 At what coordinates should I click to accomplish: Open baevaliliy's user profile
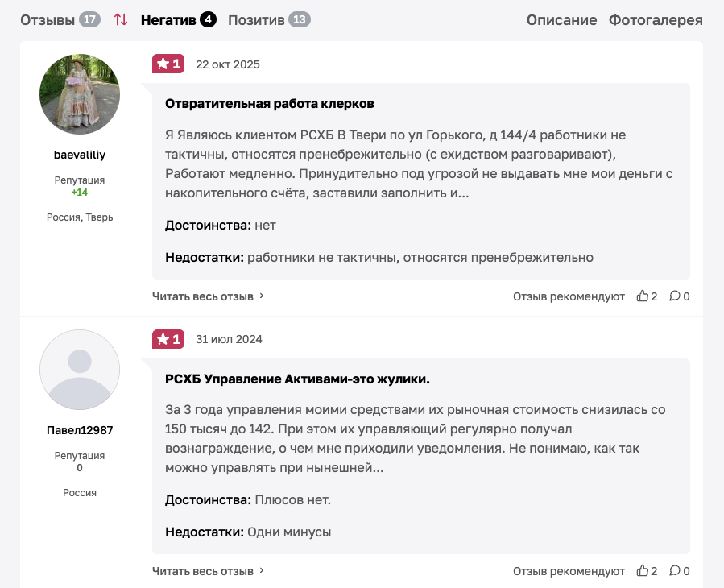coord(79,155)
